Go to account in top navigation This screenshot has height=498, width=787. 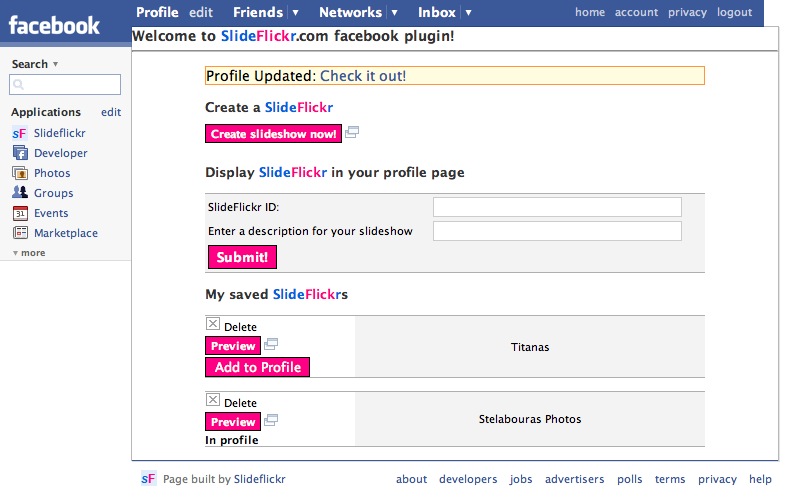pos(636,12)
